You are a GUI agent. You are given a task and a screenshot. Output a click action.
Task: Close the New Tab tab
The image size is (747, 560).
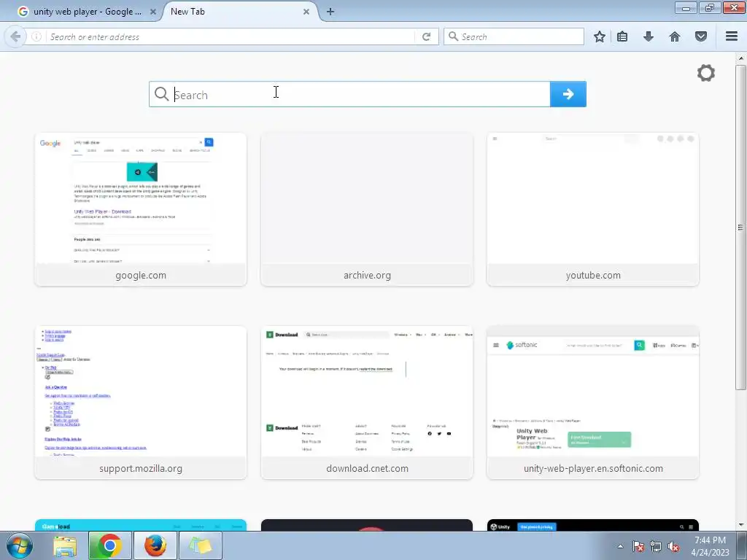click(x=306, y=12)
